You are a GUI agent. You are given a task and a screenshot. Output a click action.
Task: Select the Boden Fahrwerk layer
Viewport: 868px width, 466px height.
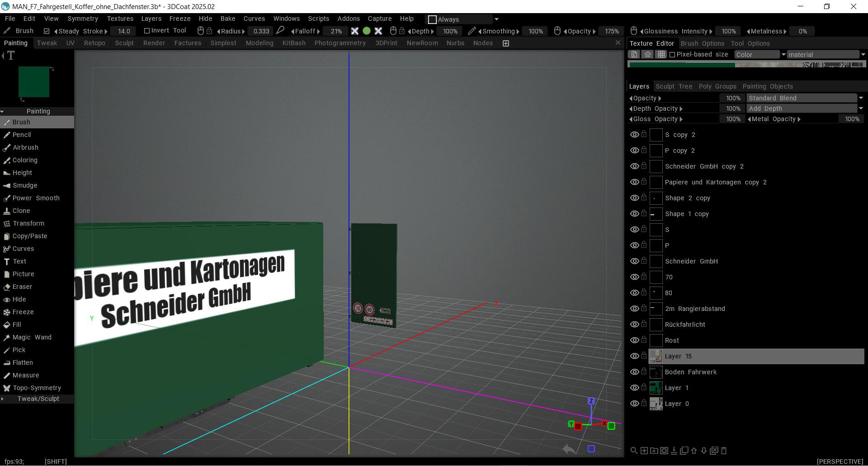pyautogui.click(x=690, y=372)
